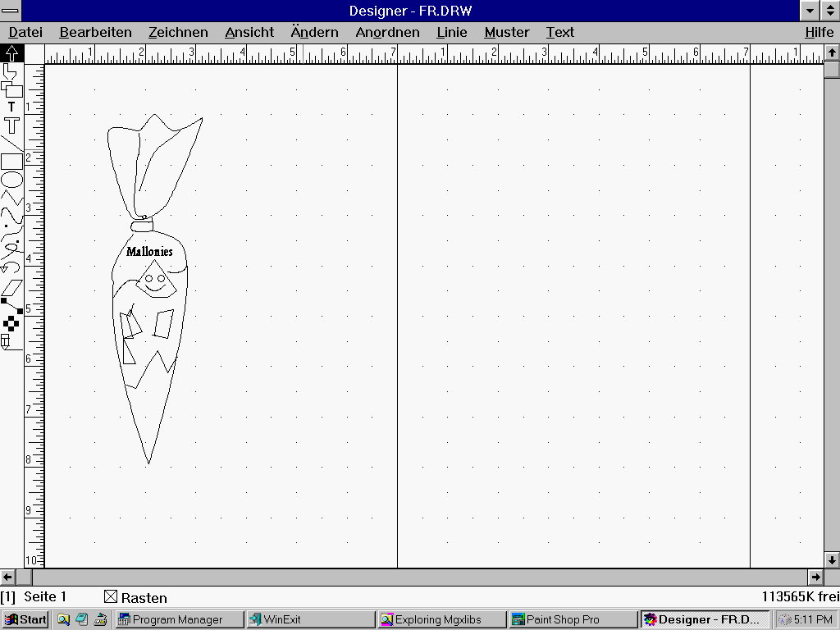Toggle the Rasten snap checkbox
This screenshot has width=840, height=630.
pos(111,597)
